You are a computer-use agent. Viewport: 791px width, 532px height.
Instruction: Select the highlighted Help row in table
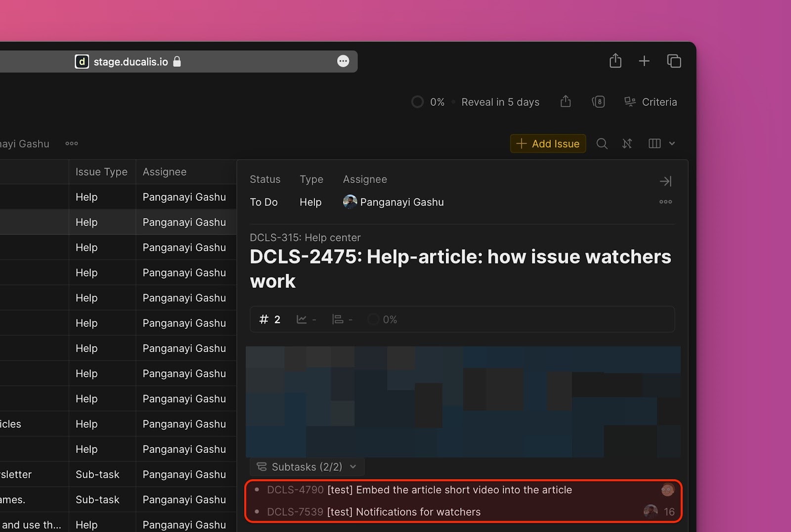[x=118, y=222]
